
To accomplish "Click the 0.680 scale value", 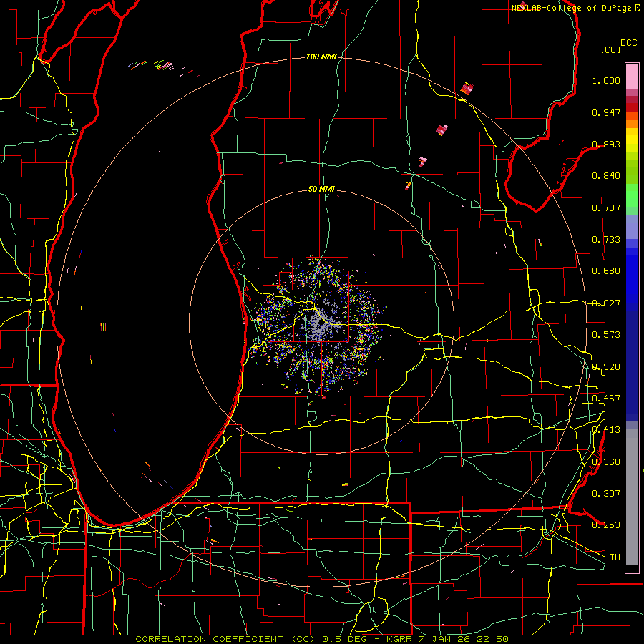I will pos(606,271).
